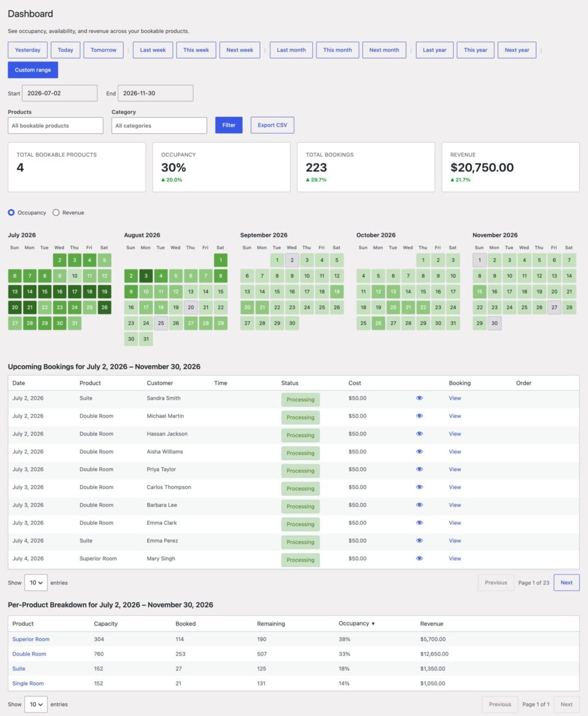
Task: Select the Revenue radio button
Action: point(56,212)
